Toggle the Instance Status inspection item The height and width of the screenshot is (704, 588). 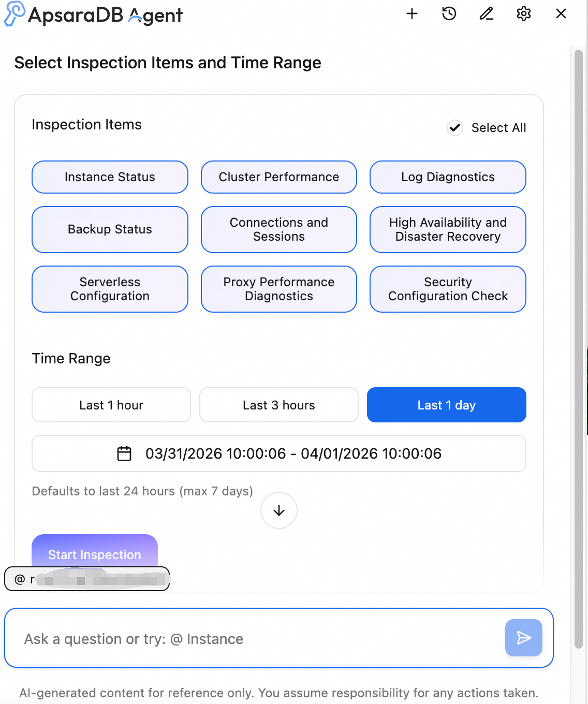110,177
